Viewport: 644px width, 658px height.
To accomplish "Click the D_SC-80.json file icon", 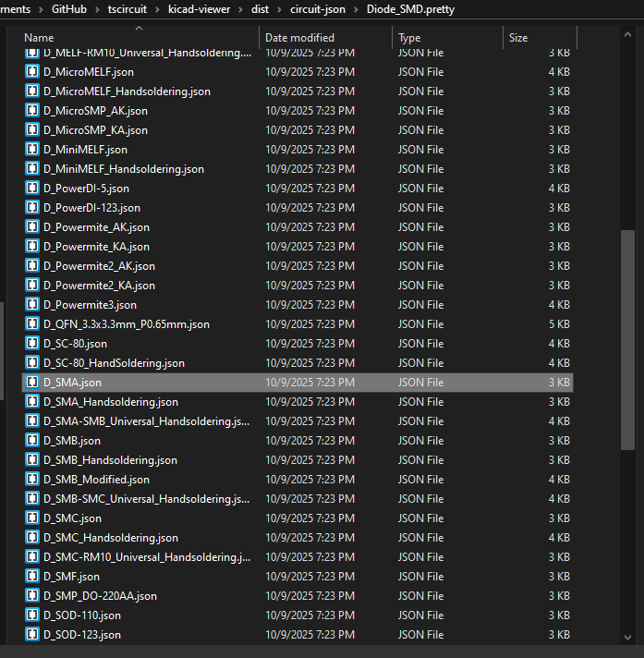I will coord(32,344).
